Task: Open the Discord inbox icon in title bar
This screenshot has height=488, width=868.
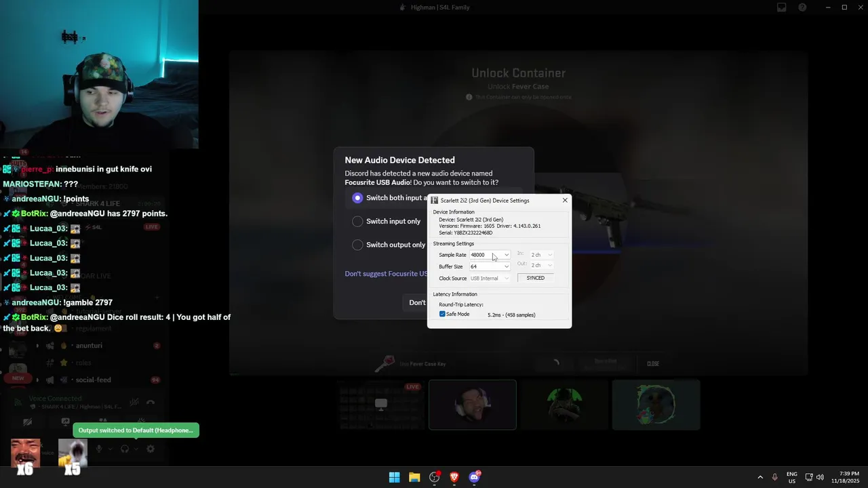Action: point(782,7)
